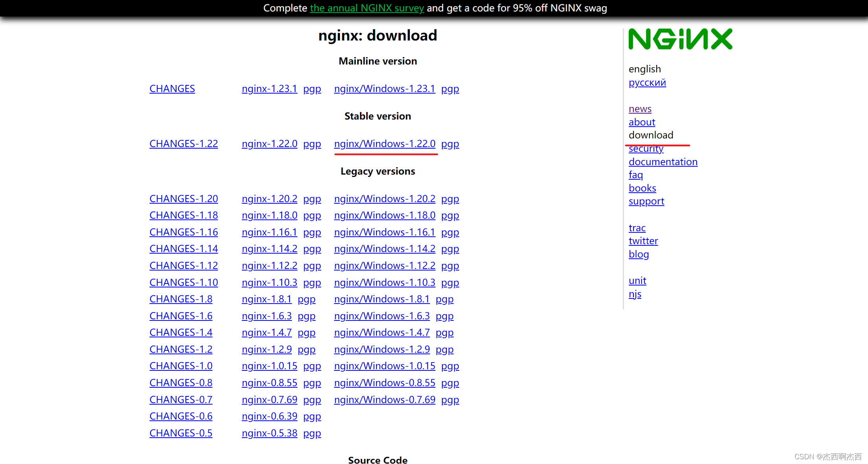Open CHANGES-1.10 changelog

tap(184, 283)
